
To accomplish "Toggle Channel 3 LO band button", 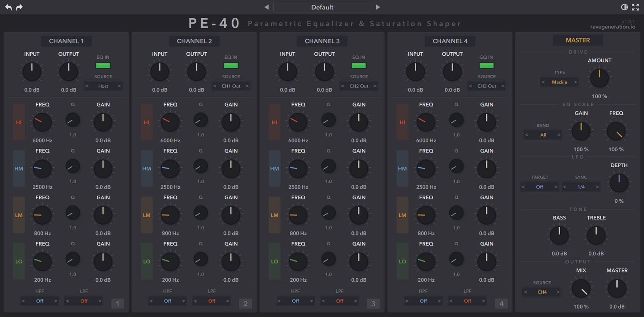I will 275,261.
